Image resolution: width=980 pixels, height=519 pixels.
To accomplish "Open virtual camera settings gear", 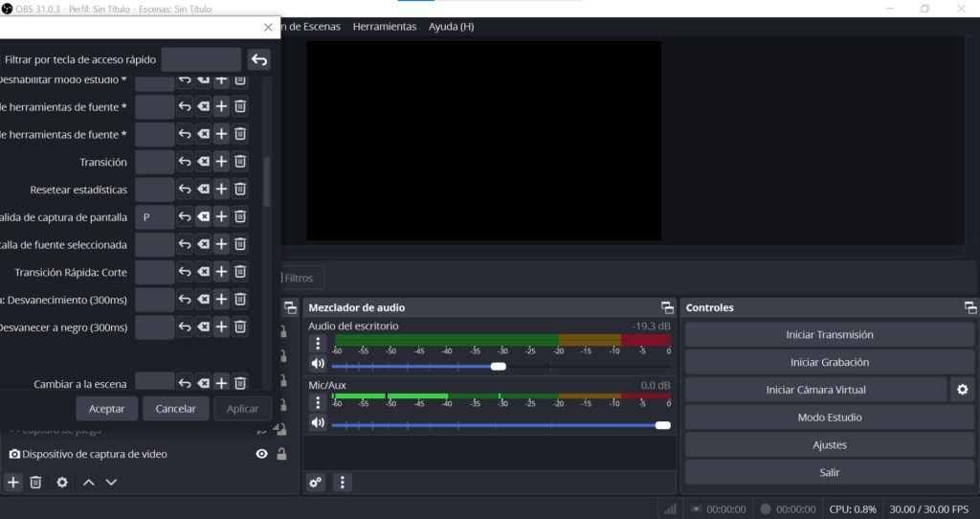I will point(962,390).
